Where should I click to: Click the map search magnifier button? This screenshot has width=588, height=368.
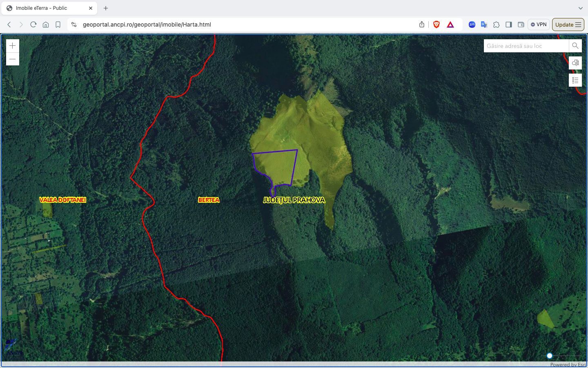coord(575,46)
